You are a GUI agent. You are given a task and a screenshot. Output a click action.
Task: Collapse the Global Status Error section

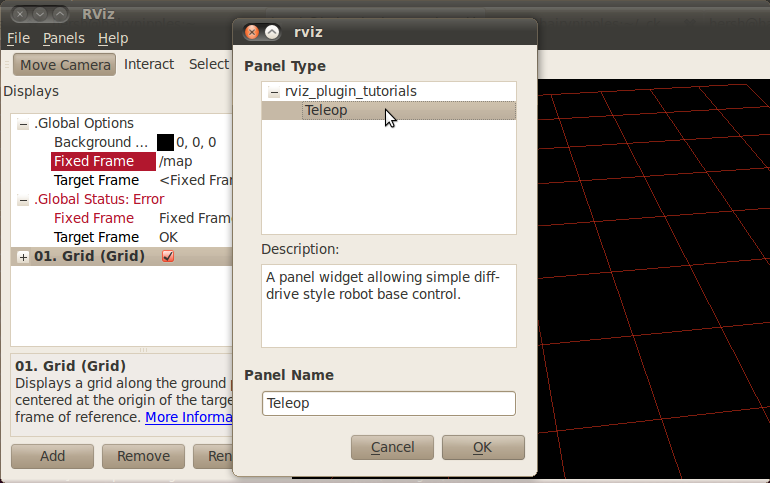click(23, 200)
